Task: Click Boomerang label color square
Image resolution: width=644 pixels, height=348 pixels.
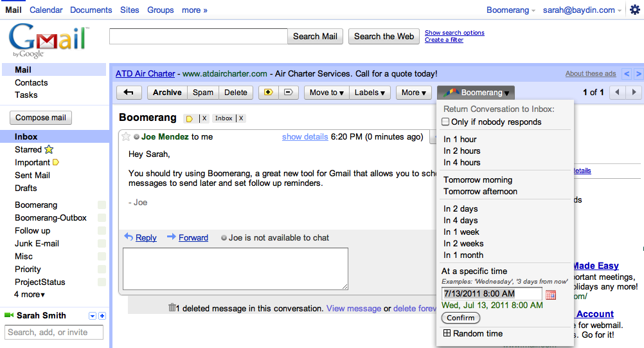Action: (102, 205)
